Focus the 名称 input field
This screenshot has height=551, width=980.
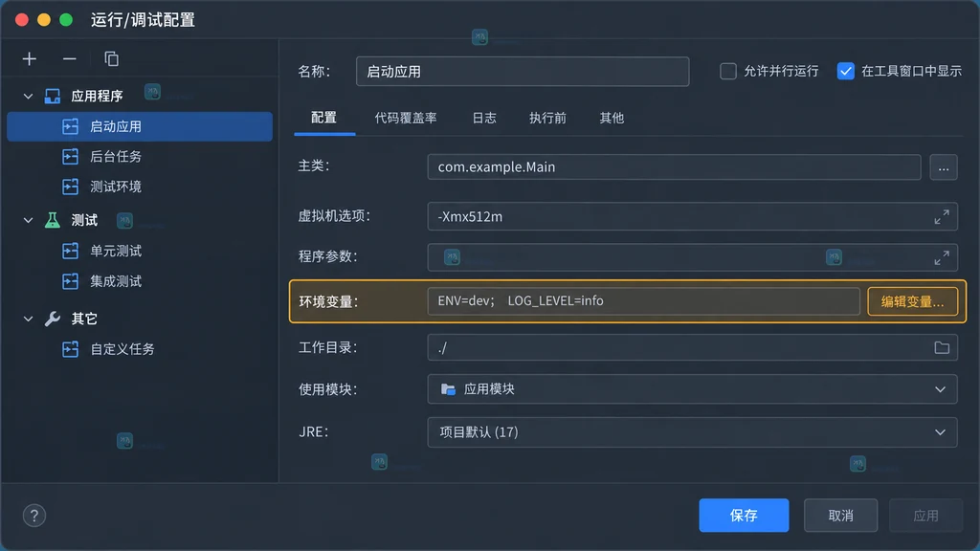pyautogui.click(x=523, y=71)
